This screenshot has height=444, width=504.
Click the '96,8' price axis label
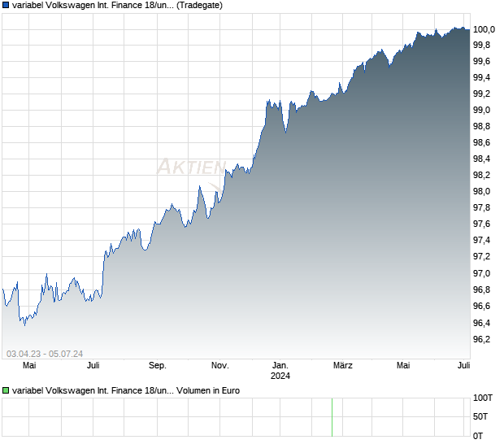click(482, 290)
